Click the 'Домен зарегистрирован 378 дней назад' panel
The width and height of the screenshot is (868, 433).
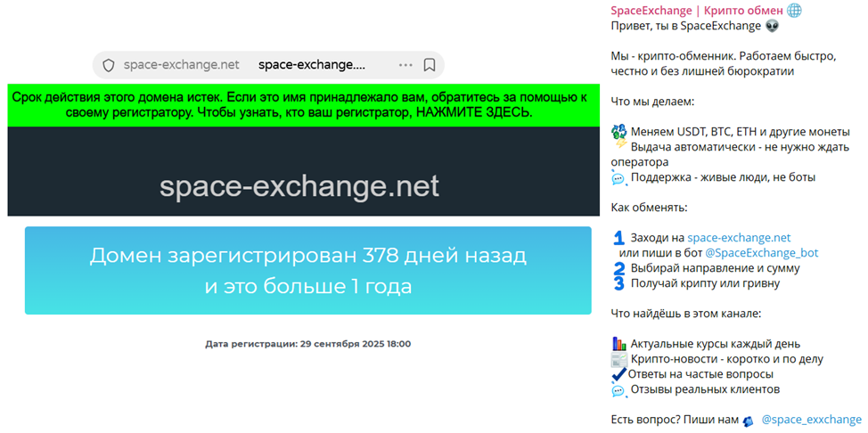(307, 270)
